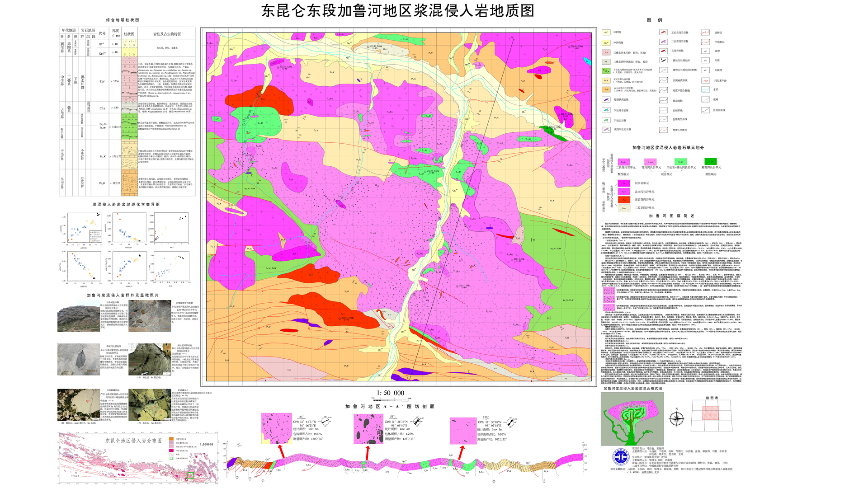Image resolution: width=868 pixels, height=488 pixels.
Task: Pick the light green 闪长岩–辉长闪长岩单元 swatch
Action: click(x=680, y=161)
